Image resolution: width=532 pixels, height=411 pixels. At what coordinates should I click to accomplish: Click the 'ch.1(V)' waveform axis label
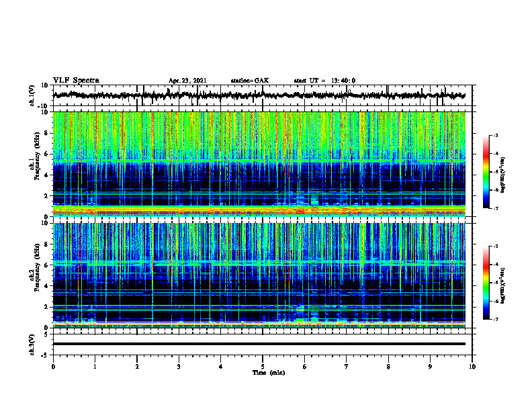pos(32,95)
